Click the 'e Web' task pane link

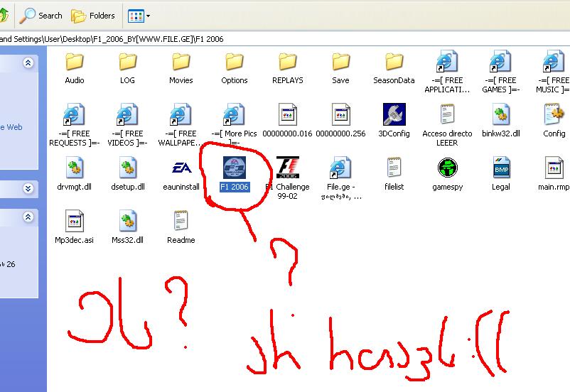pos(11,127)
